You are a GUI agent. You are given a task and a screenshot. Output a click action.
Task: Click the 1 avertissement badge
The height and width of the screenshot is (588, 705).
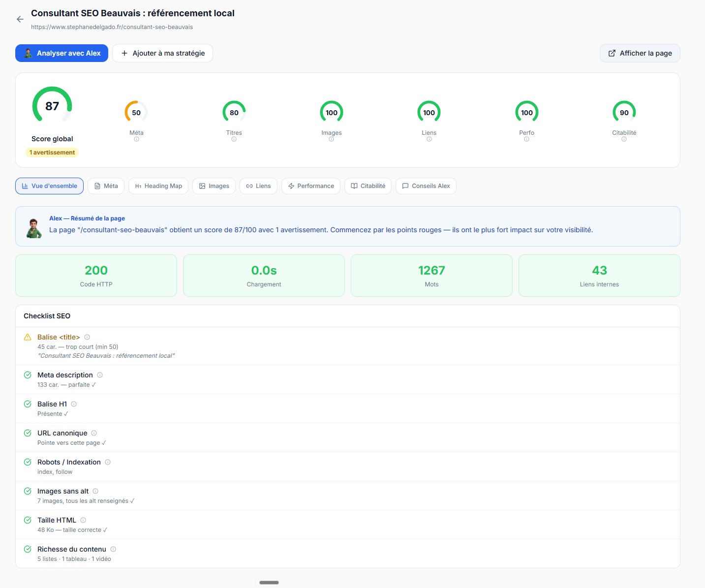pyautogui.click(x=52, y=153)
